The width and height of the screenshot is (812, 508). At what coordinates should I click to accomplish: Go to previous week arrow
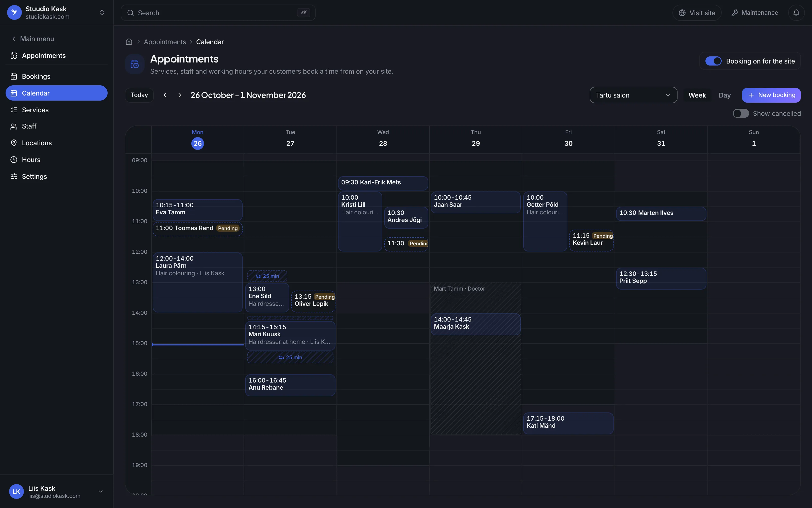(165, 95)
